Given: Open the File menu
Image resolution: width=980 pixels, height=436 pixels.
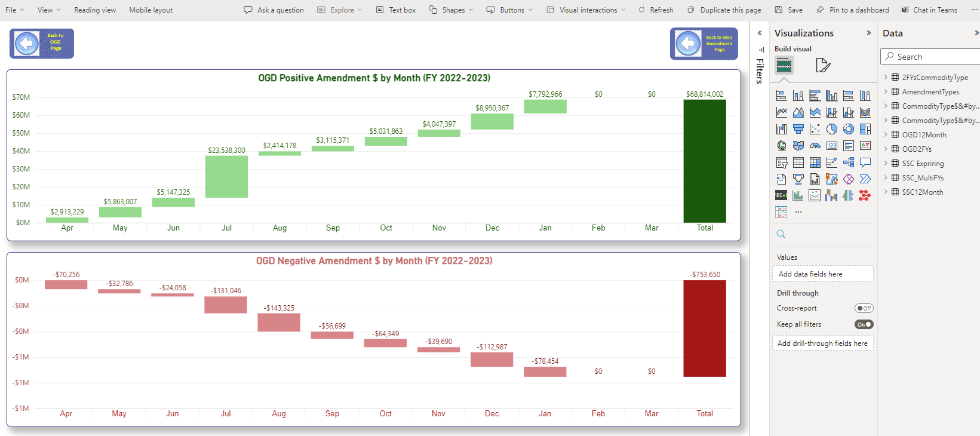Looking at the screenshot, I should pyautogui.click(x=15, y=10).
